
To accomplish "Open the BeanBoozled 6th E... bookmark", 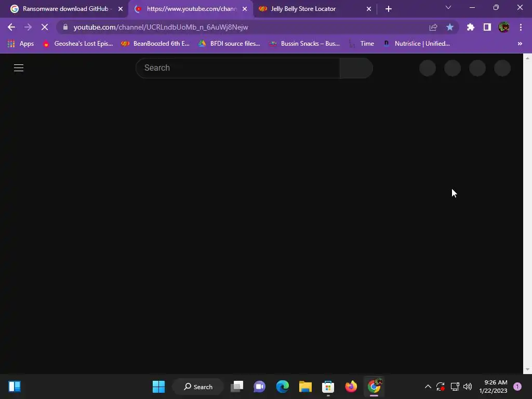I will click(x=155, y=44).
